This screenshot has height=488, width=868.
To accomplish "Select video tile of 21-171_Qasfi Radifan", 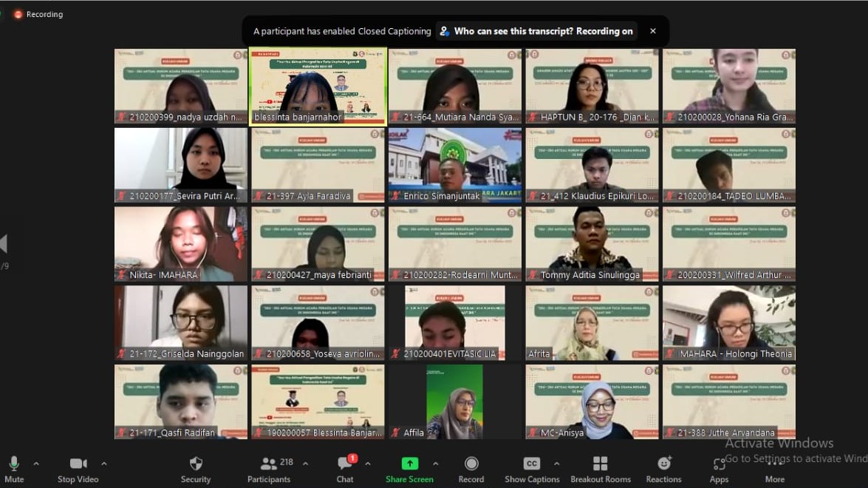I will click(181, 401).
